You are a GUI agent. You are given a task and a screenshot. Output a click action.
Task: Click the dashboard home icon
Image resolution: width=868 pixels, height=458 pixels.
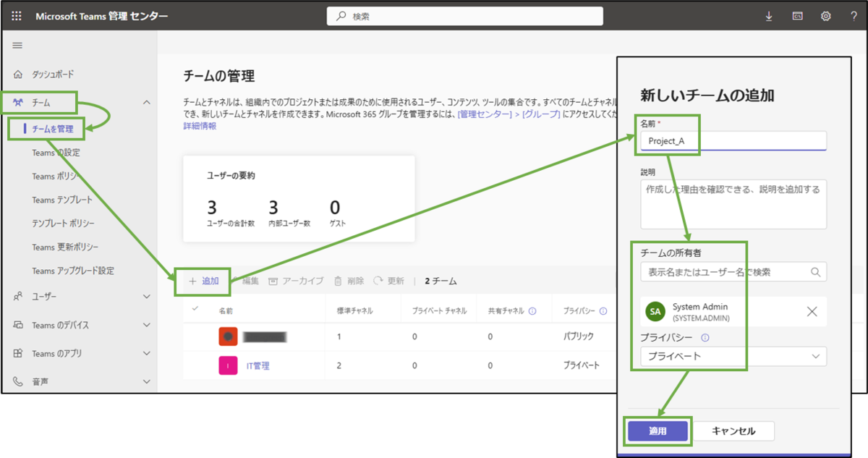coord(18,75)
